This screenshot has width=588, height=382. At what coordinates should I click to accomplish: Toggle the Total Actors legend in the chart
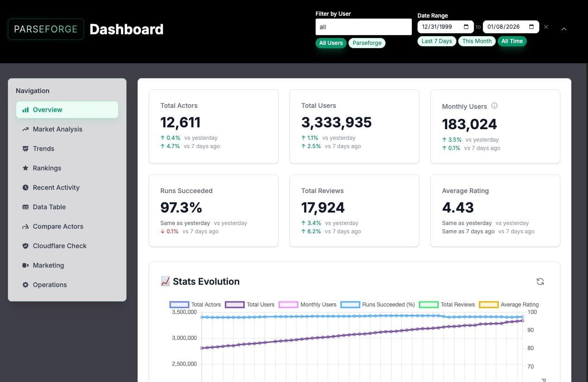click(180, 304)
